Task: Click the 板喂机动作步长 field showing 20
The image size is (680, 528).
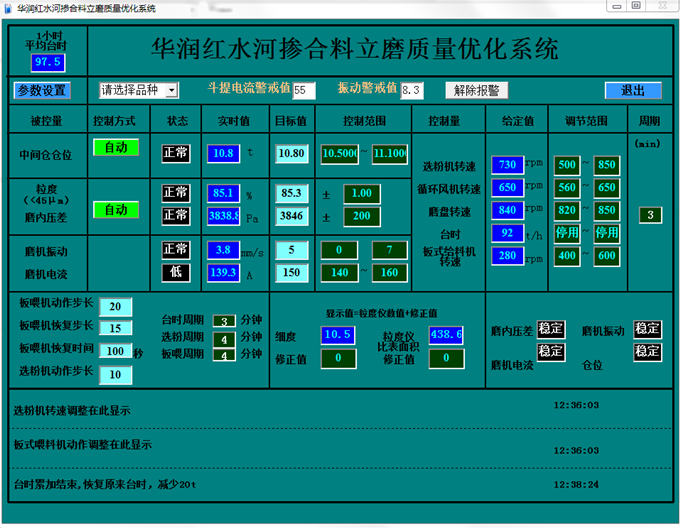Action: [x=116, y=307]
